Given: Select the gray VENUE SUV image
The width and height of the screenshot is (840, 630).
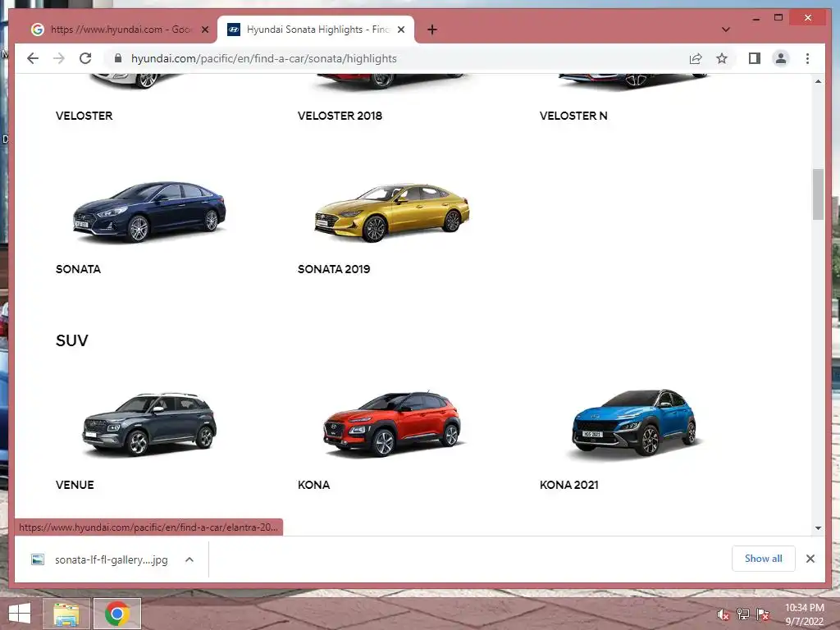Looking at the screenshot, I should coord(149,424).
